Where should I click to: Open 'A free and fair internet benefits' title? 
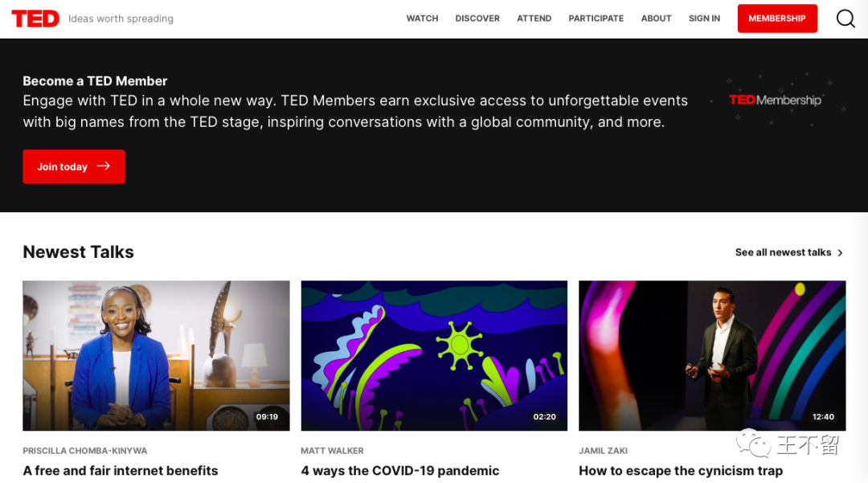(120, 471)
